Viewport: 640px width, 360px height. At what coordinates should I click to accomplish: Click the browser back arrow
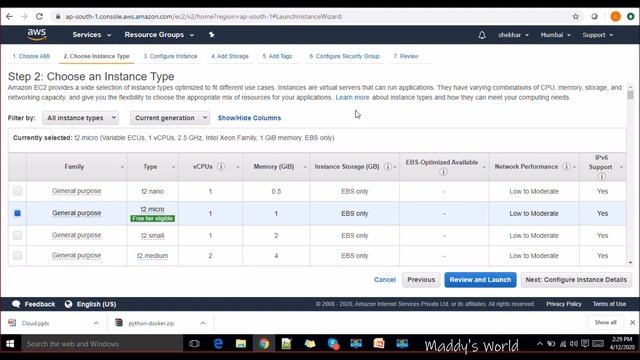[9, 16]
